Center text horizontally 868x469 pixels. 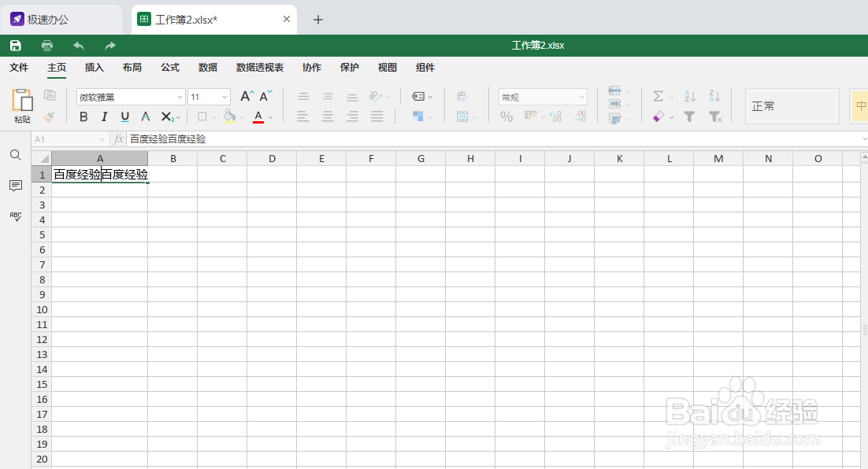(328, 116)
